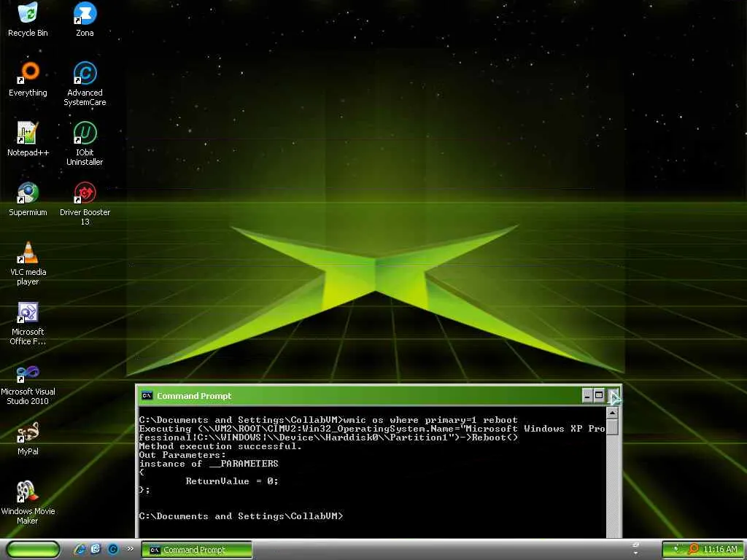Click the Command Prompt taskbar button
The image size is (747, 560).
click(197, 550)
